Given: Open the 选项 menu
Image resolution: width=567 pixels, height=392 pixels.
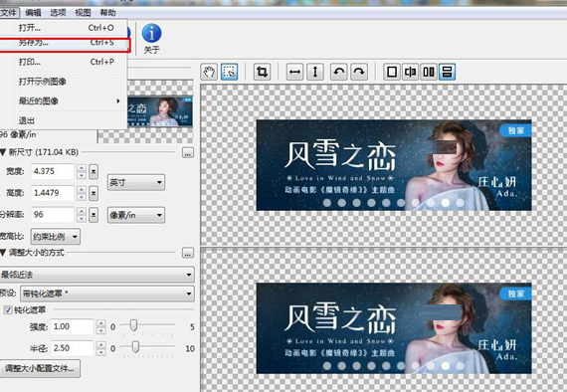Looking at the screenshot, I should (x=58, y=13).
